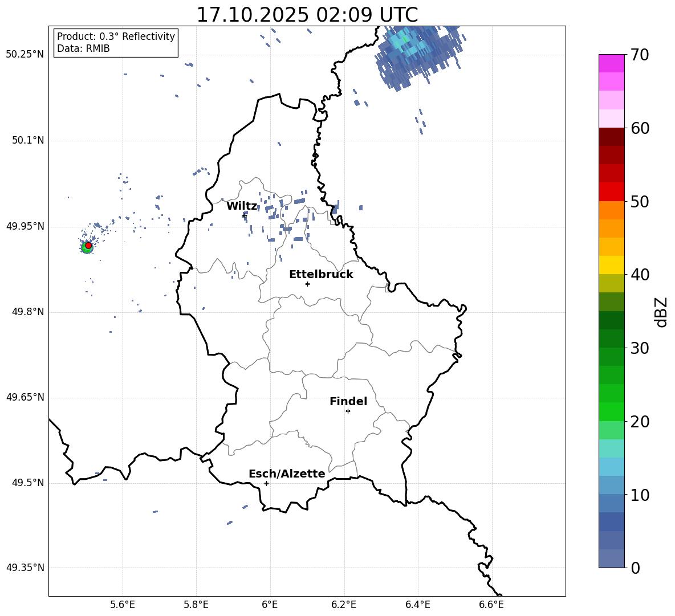The image size is (675, 616).
Task: Click the colorbar tick label 50
Action: pyautogui.click(x=640, y=202)
